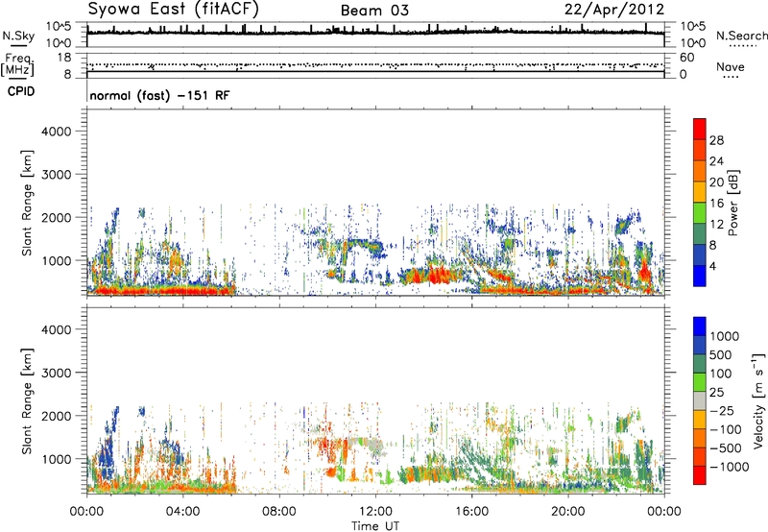This screenshot has width=768, height=532.
Task: Select the 16 dB value on the power colorbar
Action: (716, 204)
